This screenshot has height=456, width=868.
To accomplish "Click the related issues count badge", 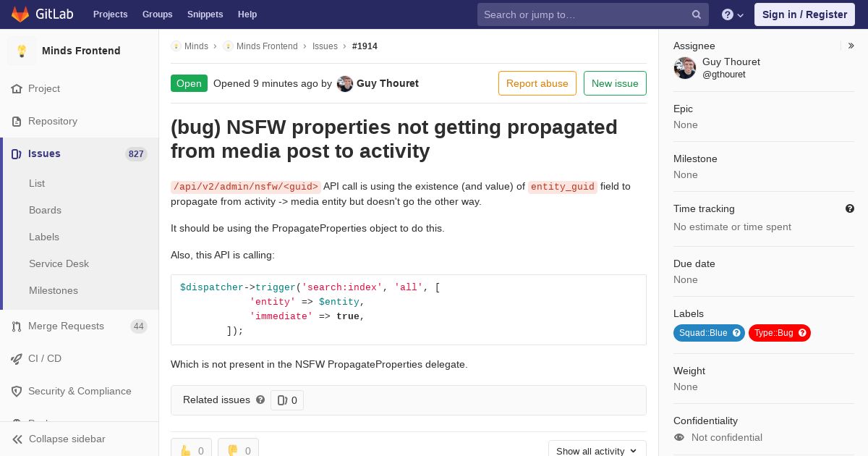I will point(287,400).
